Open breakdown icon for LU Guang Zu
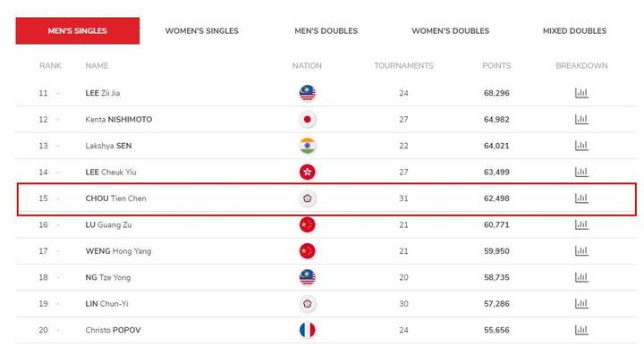 581,224
